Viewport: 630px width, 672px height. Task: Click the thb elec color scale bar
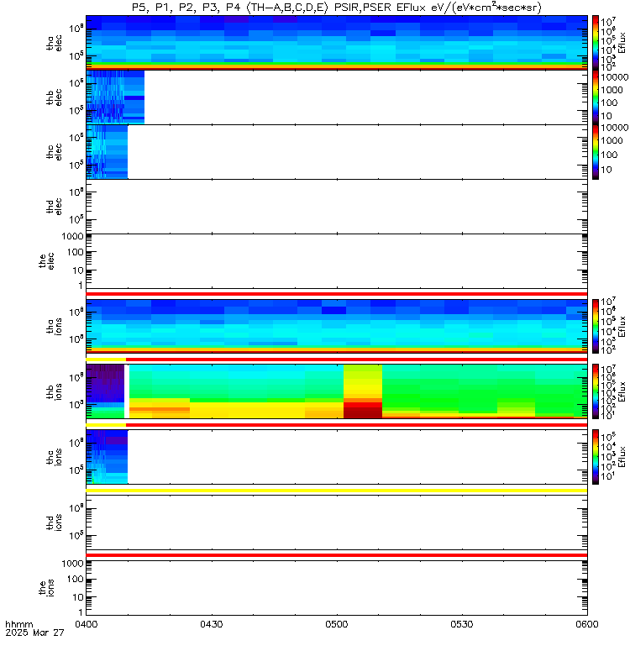click(596, 97)
